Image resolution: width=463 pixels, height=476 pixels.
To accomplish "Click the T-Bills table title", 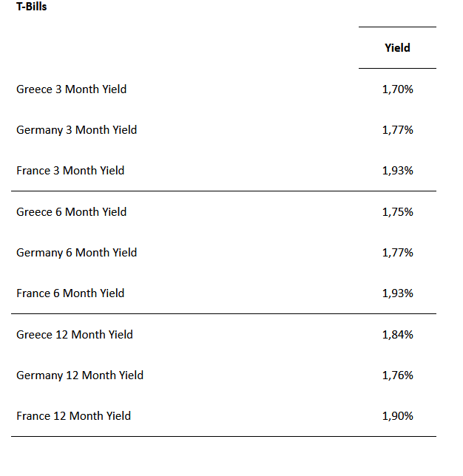I will (32, 7).
